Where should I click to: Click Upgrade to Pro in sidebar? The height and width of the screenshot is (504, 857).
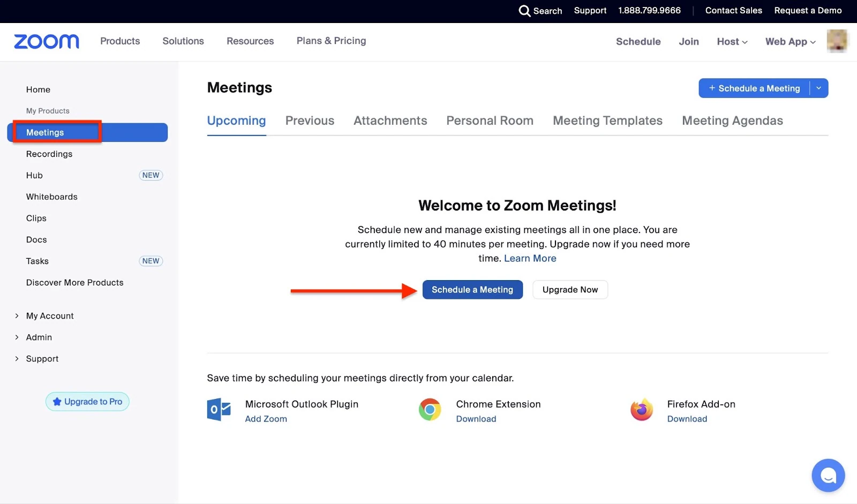coord(87,402)
